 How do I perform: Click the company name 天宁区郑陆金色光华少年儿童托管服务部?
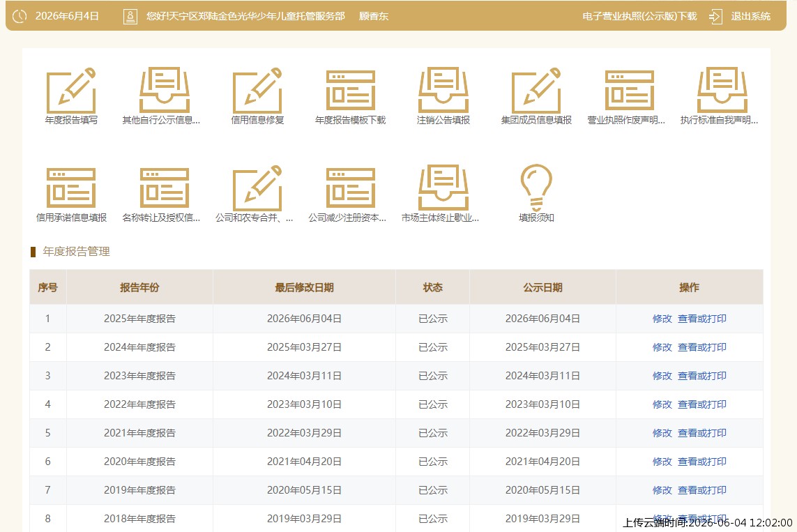tap(257, 16)
